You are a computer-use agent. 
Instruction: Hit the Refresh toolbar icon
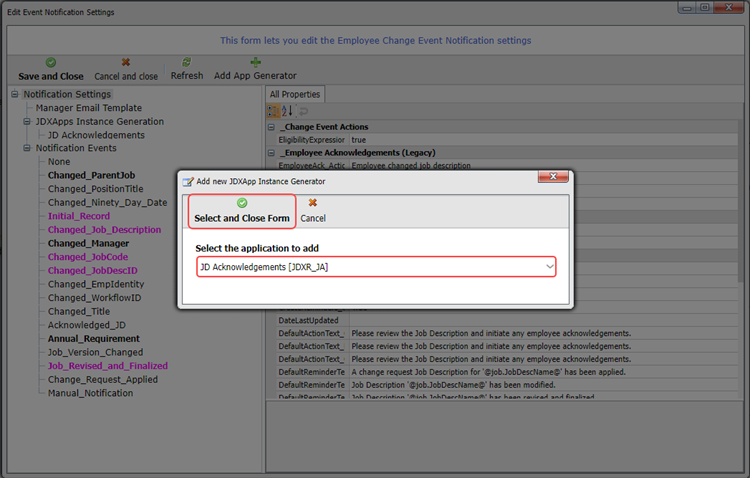[186, 62]
